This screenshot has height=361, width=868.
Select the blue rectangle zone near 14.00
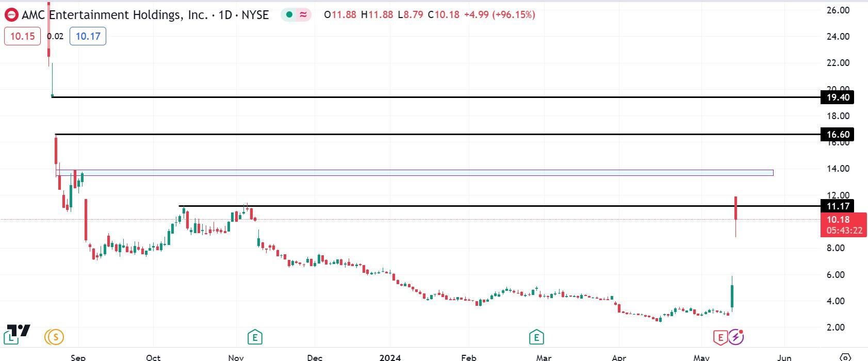[x=413, y=173]
